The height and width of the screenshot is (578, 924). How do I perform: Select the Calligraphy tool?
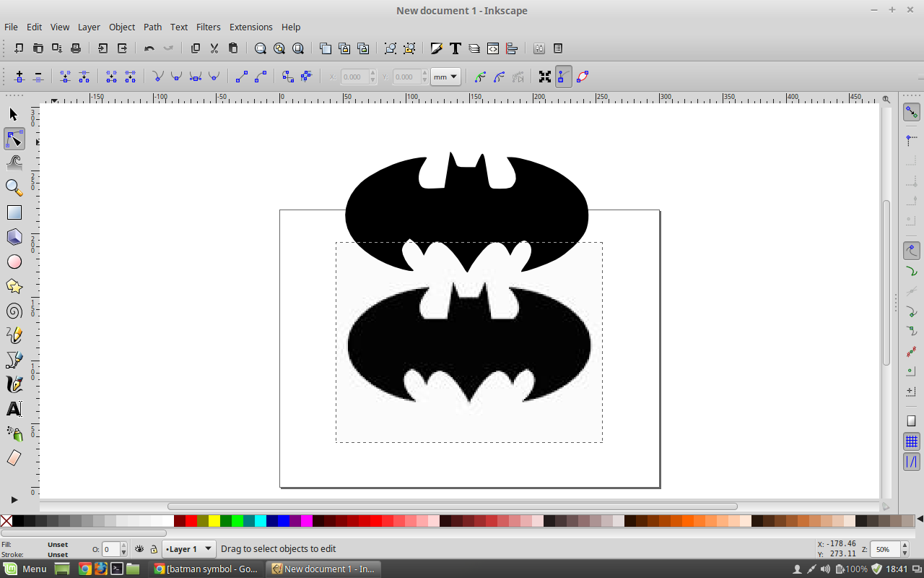pos(14,384)
